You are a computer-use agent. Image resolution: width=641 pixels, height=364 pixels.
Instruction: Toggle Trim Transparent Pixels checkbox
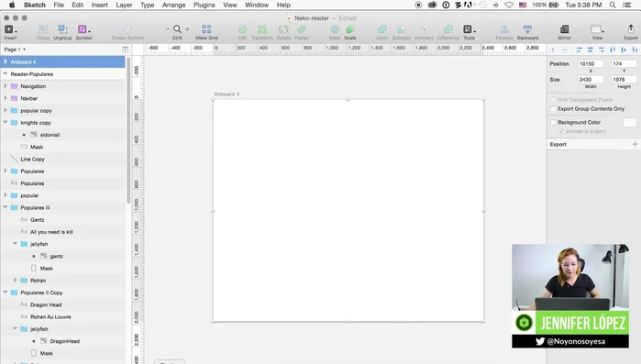click(553, 100)
